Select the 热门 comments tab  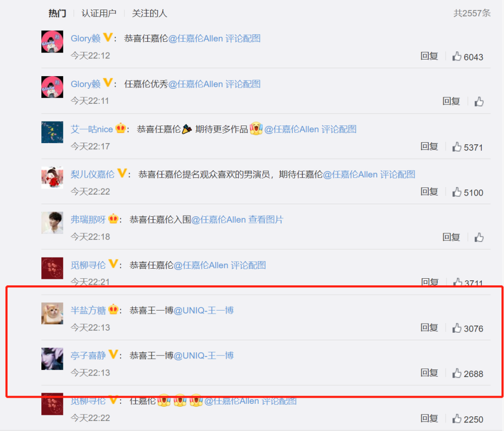coord(57,13)
